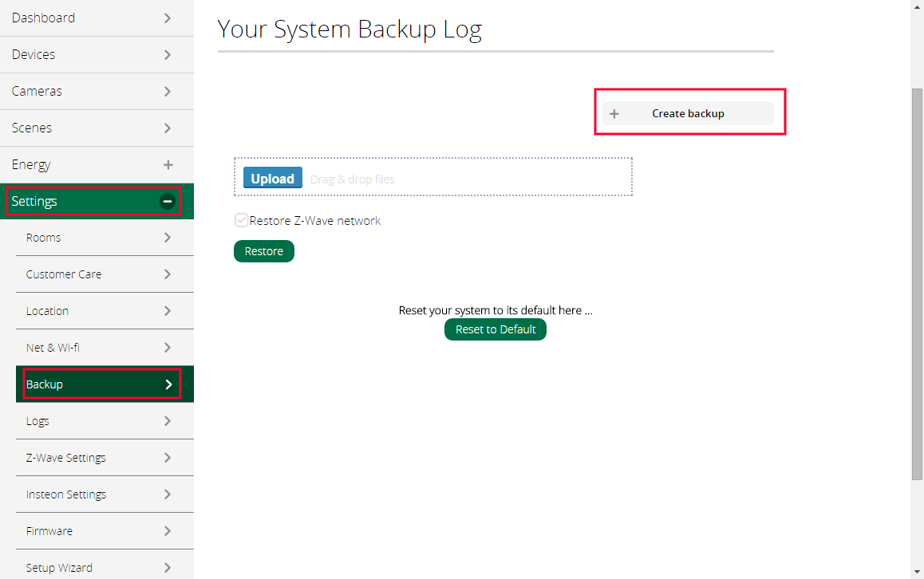Collapse Settings using the minus icon
This screenshot has width=924, height=579.
[168, 202]
